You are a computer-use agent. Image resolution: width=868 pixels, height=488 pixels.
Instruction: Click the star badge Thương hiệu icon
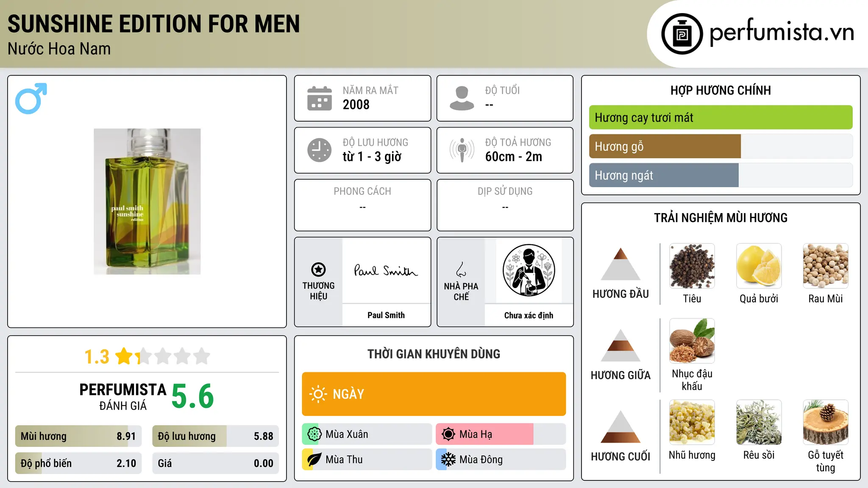click(x=318, y=269)
